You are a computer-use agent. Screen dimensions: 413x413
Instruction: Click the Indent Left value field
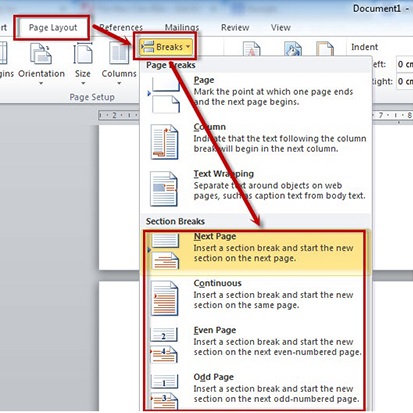tap(404, 64)
